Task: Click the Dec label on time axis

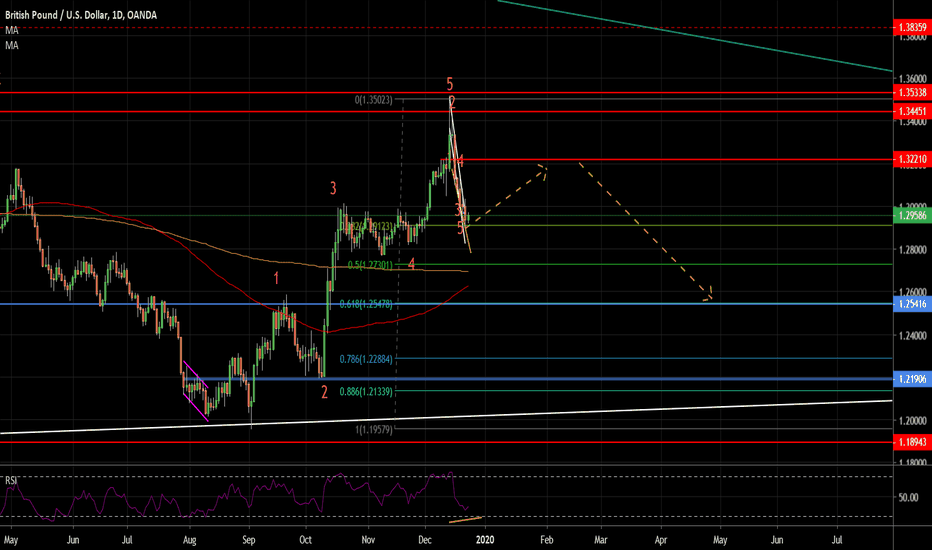Action: [x=425, y=540]
